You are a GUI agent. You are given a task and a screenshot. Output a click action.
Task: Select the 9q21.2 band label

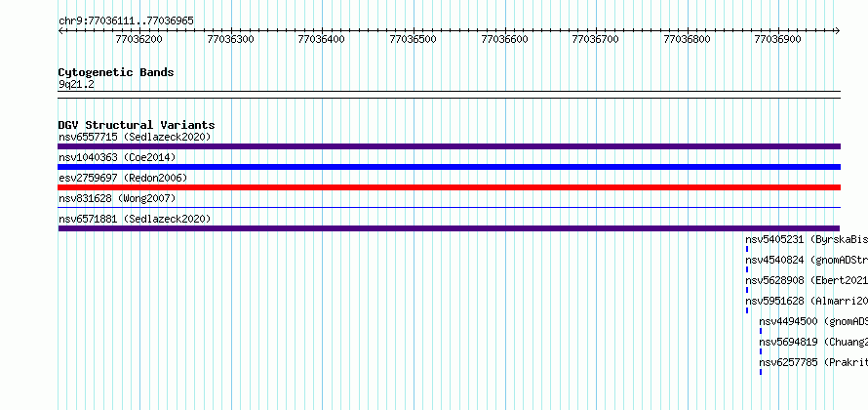click(x=76, y=85)
